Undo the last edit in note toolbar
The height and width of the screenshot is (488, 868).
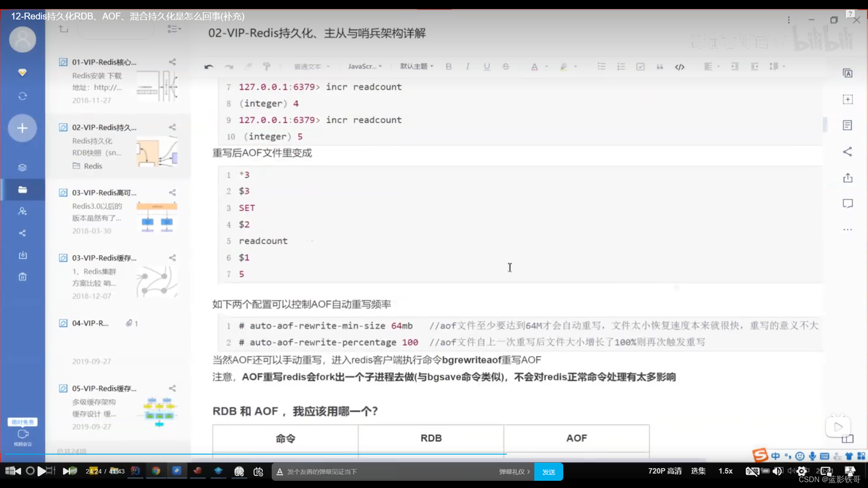pos(208,66)
